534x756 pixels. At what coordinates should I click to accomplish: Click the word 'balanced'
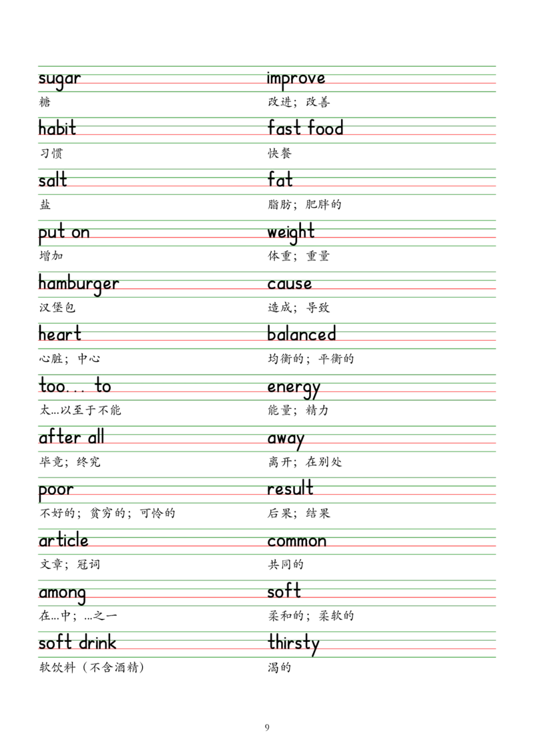click(x=301, y=335)
